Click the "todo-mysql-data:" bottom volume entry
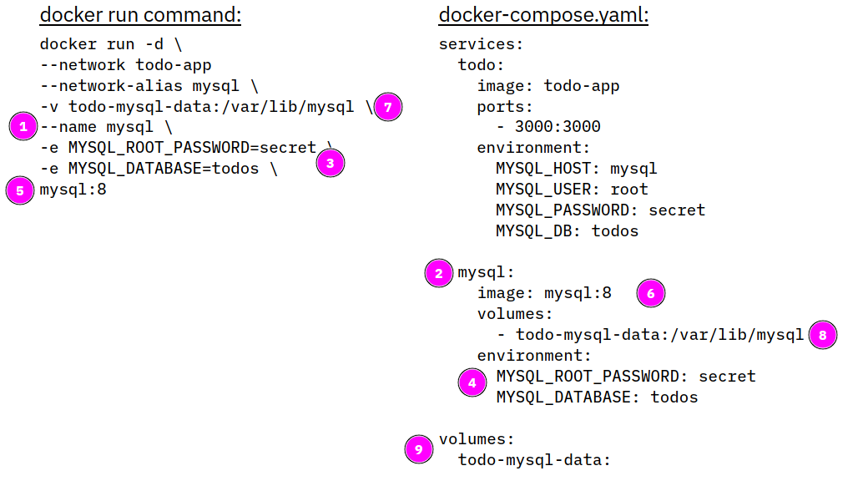The width and height of the screenshot is (868, 481). point(535,459)
